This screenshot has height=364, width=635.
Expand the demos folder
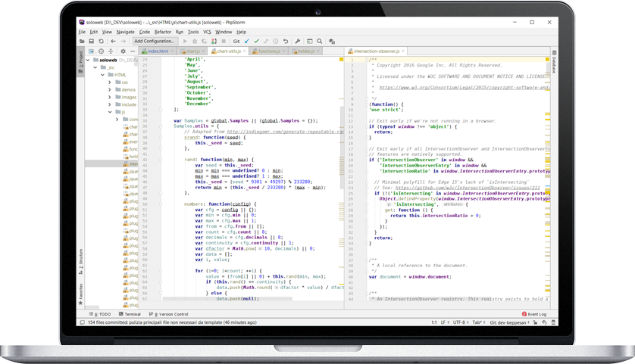pyautogui.click(x=110, y=90)
